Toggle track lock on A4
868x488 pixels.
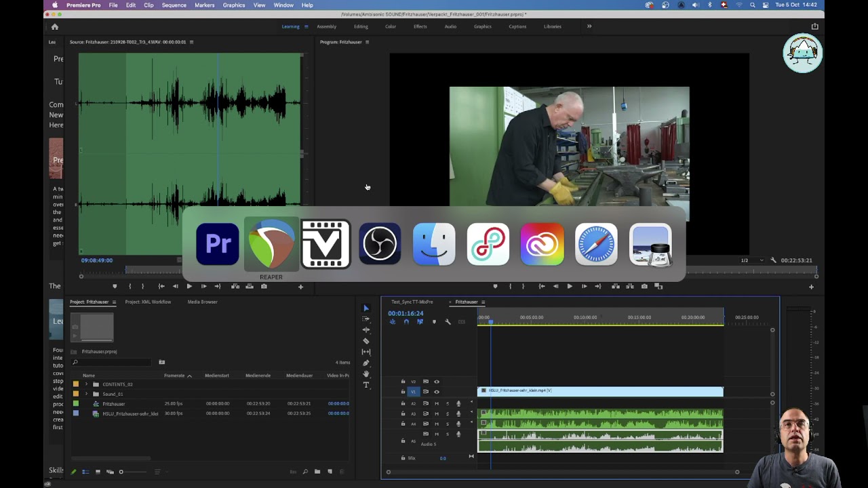click(403, 424)
